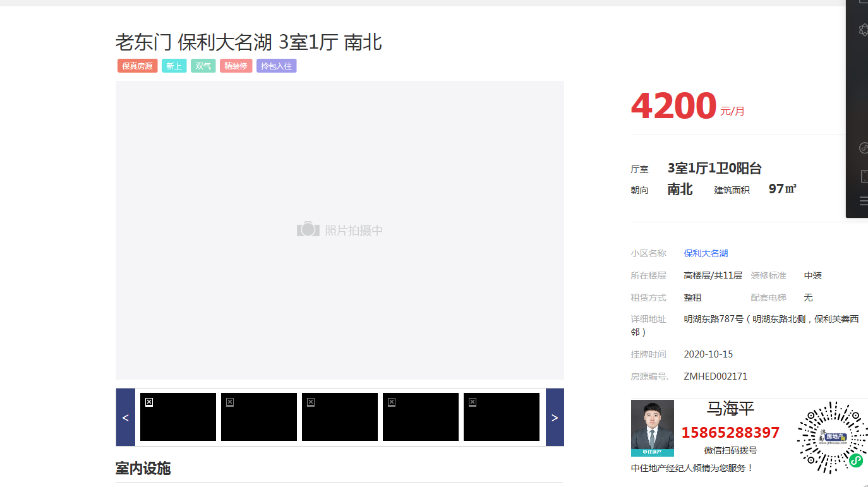Click the hexagon icon in the dark sidebar

864,30
